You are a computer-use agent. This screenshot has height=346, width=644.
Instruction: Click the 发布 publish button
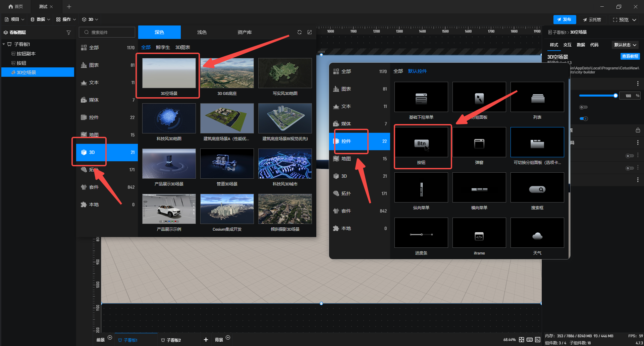point(564,19)
